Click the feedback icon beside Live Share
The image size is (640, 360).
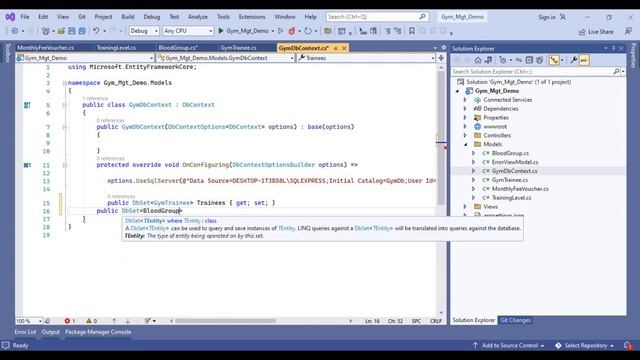(x=628, y=31)
